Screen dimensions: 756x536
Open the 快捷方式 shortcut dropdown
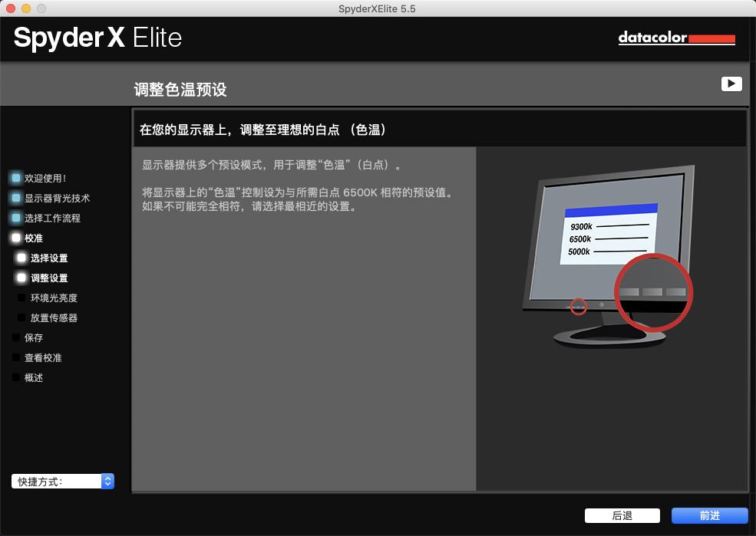point(63,481)
